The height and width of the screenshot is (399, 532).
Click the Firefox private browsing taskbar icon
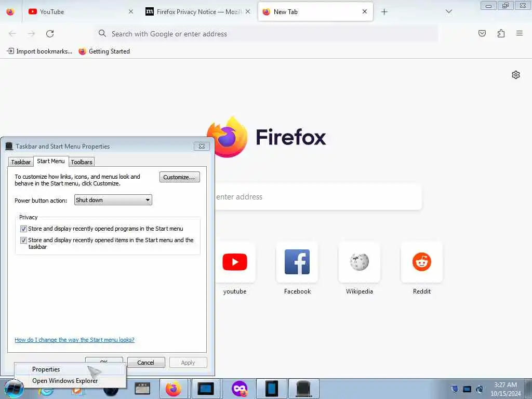(239, 389)
